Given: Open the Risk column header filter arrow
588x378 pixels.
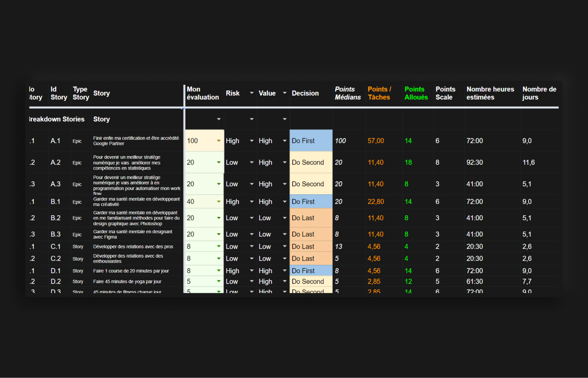Looking at the screenshot, I should 252,93.
